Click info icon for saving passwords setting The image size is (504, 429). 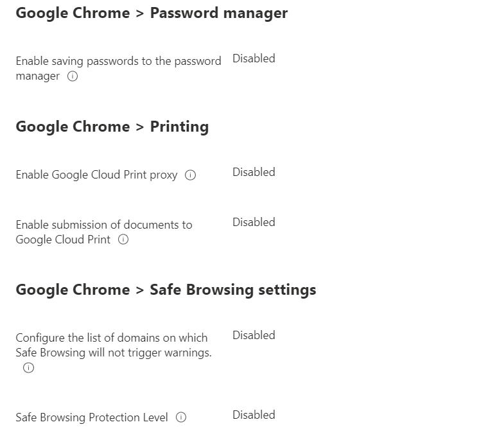coord(73,76)
